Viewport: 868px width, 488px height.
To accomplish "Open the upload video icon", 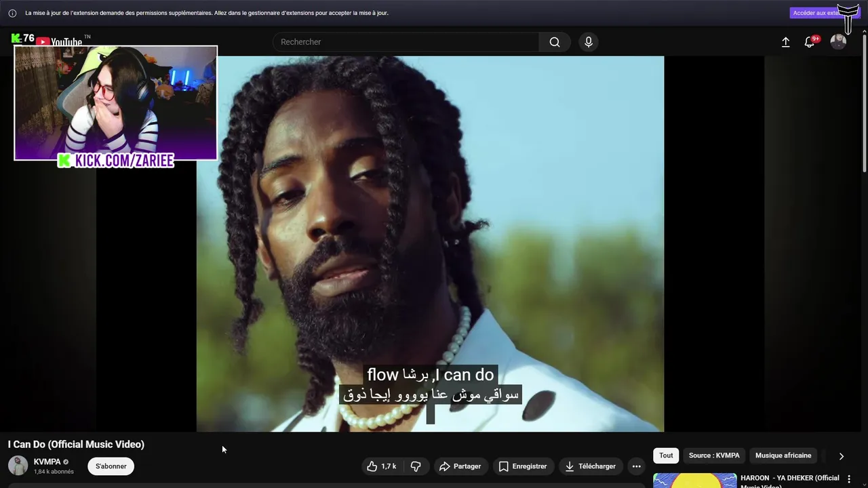I will tap(786, 42).
